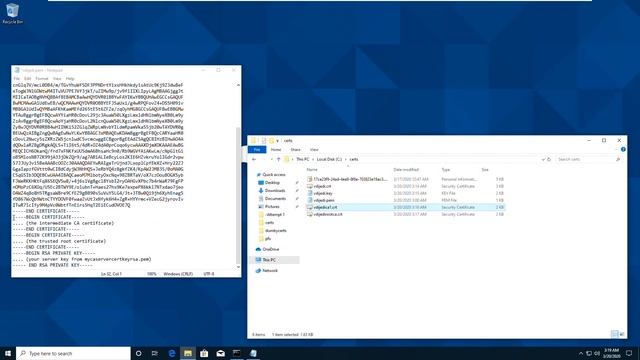Screen dimensions: 640x360
Task: Click the BEGIN RSA PRIVATE KEY line in Notepad
Action: [54, 253]
